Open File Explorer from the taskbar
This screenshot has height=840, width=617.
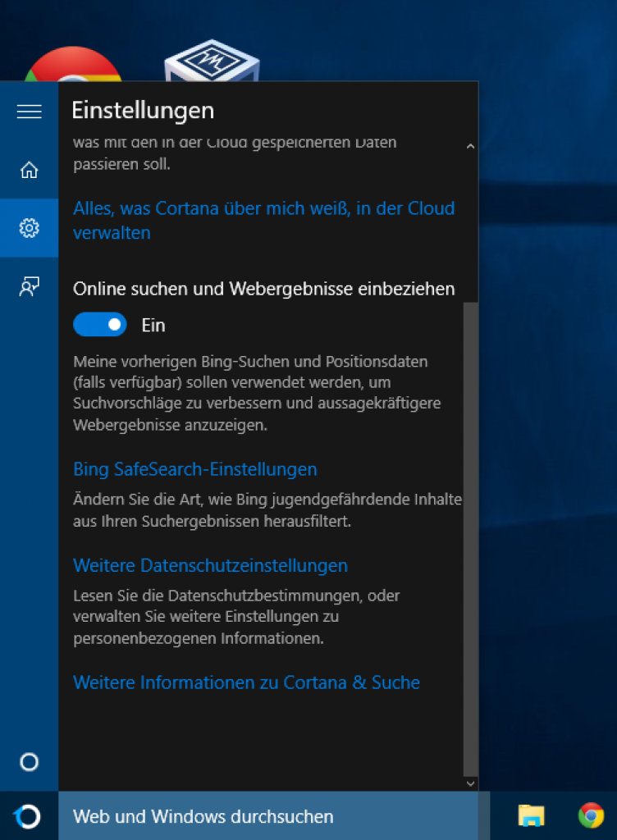pos(531,816)
